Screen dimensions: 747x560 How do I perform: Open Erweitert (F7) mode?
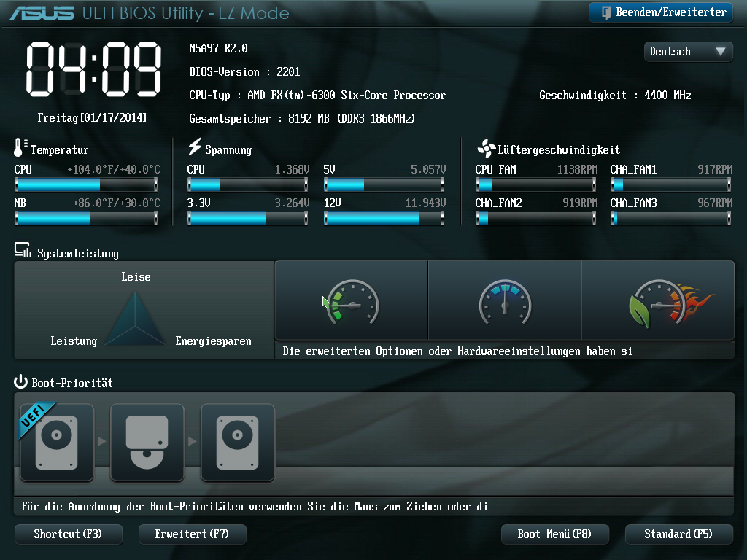(x=192, y=534)
